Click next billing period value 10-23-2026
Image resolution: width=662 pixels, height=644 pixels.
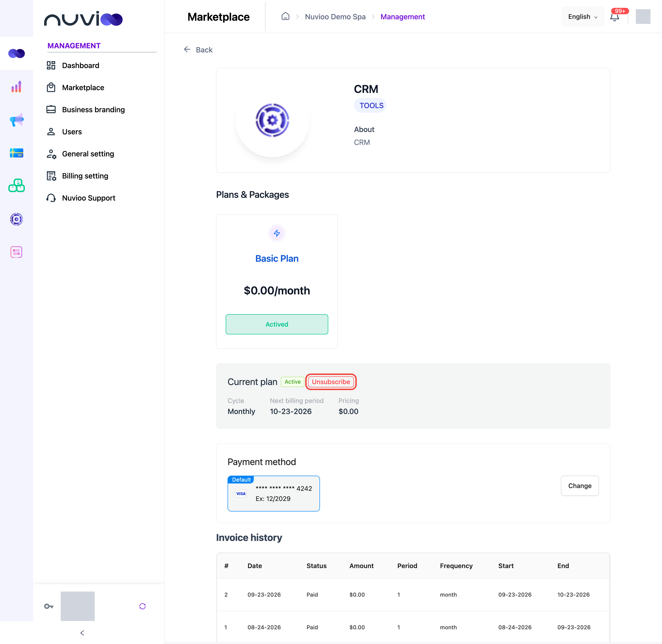[291, 411]
